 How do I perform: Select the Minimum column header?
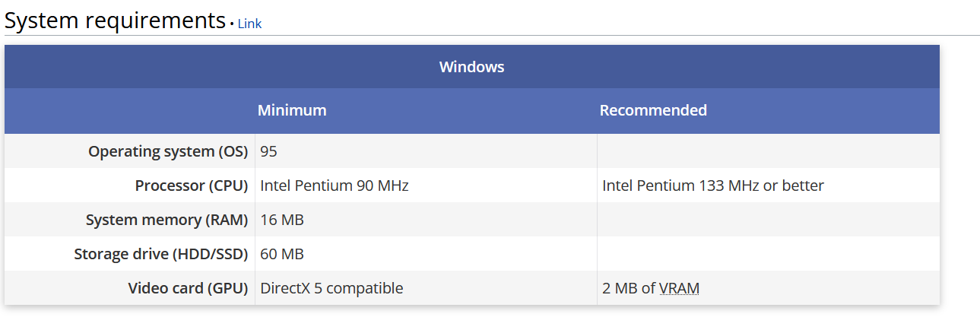coord(292,110)
